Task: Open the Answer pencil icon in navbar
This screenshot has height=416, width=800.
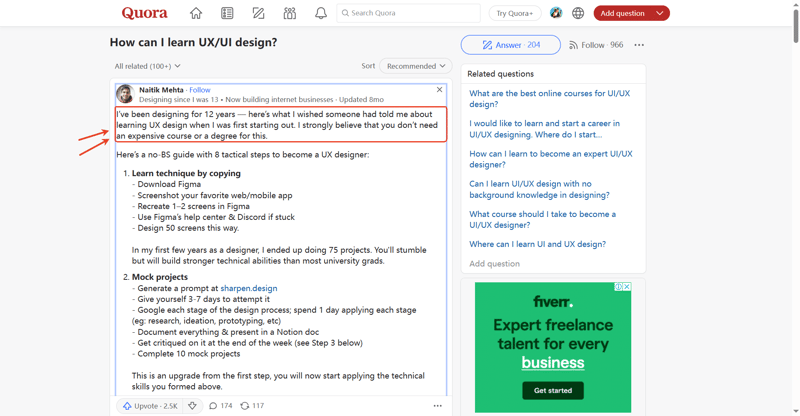Action: click(259, 13)
